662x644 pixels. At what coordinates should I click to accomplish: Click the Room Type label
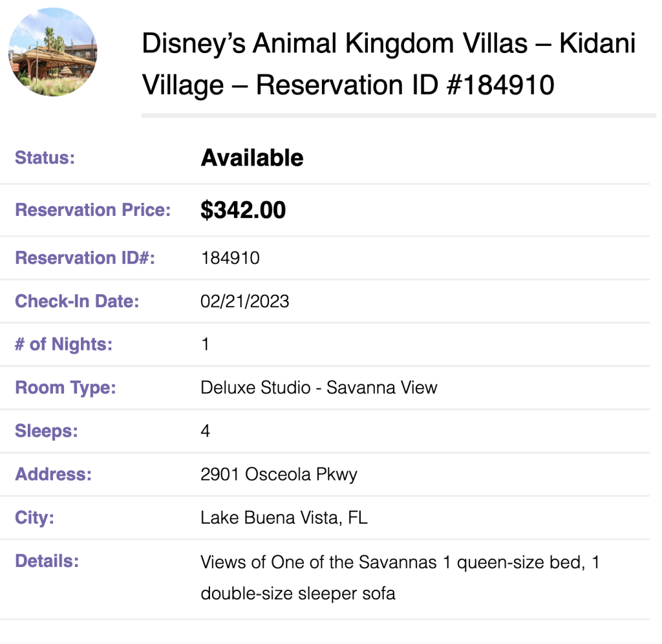click(65, 388)
